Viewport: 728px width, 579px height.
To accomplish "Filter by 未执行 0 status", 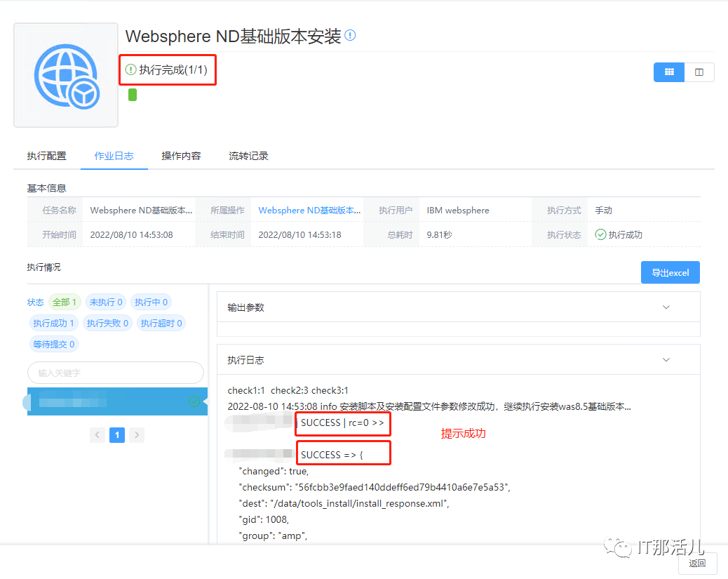I will coord(106,302).
